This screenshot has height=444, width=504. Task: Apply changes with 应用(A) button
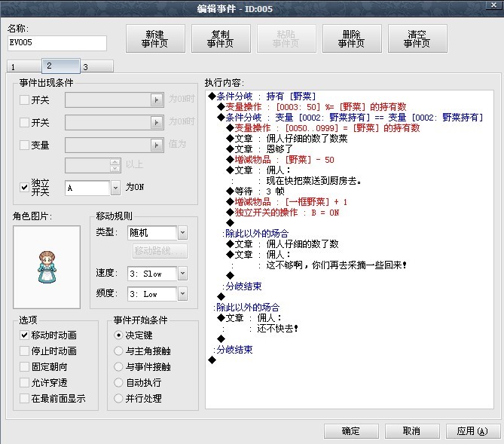[473, 431]
